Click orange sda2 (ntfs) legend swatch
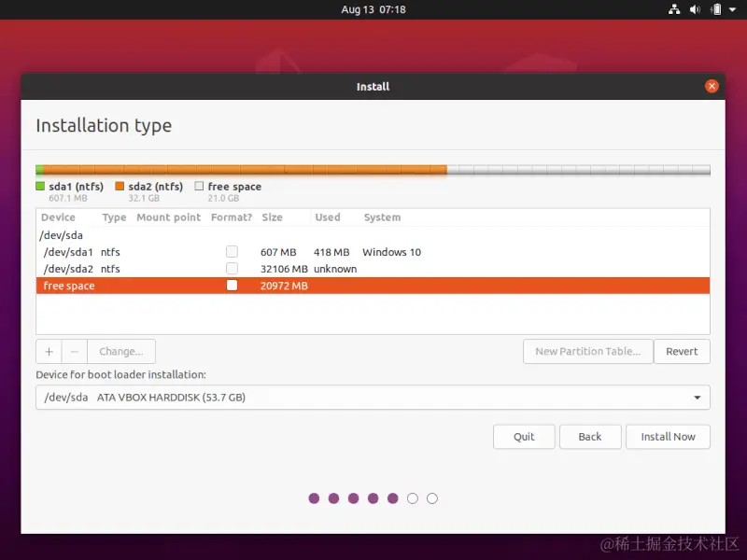 [120, 186]
